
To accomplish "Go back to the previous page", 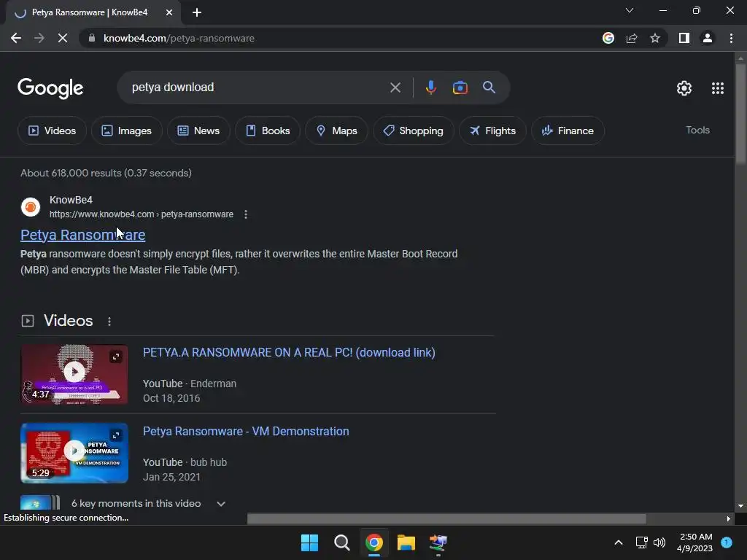I will pos(16,38).
